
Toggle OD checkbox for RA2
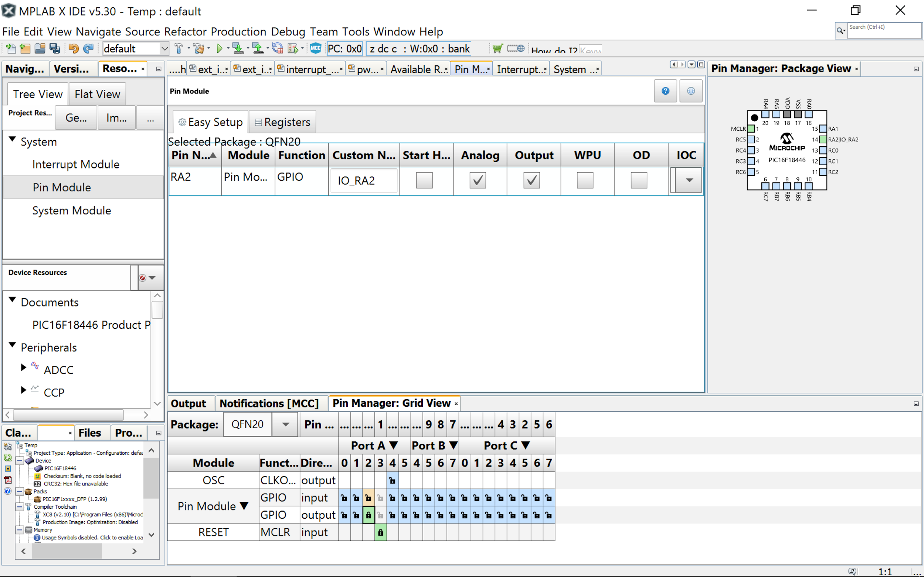pos(639,180)
